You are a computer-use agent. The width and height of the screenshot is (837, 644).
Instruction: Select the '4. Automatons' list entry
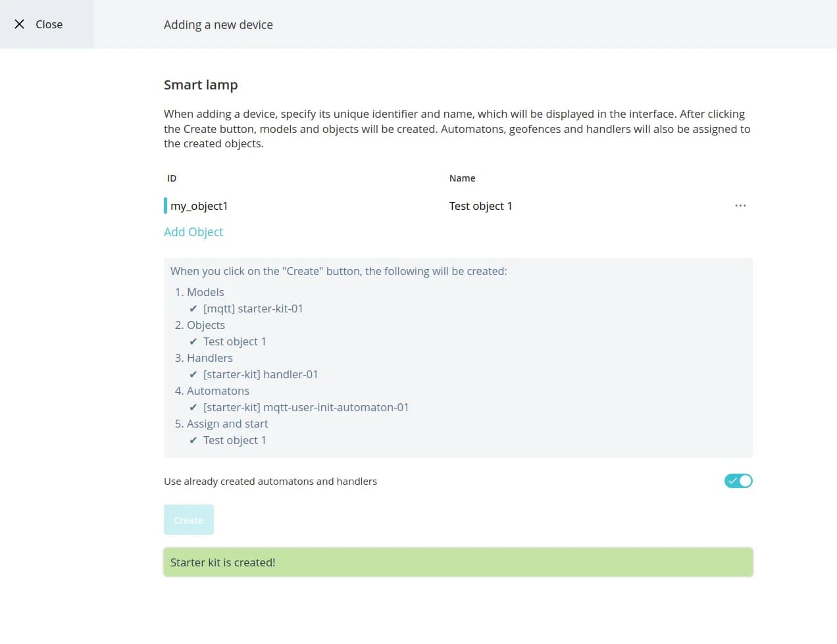click(212, 391)
